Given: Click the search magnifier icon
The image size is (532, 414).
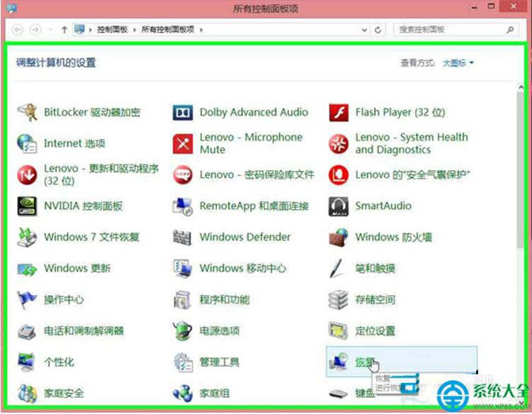Looking at the screenshot, I should pos(510,30).
